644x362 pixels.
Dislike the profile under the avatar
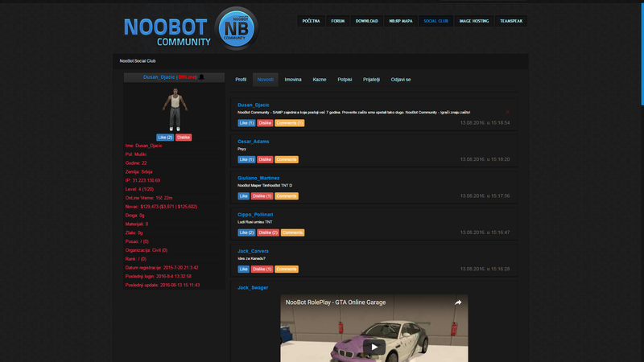click(184, 138)
